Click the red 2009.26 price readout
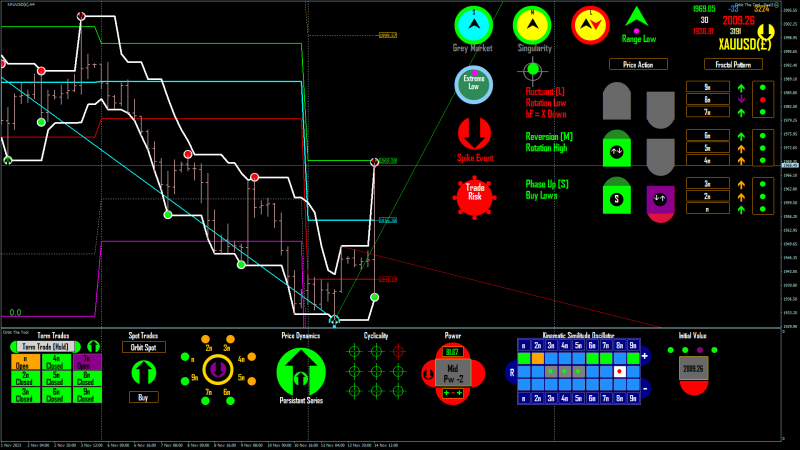The image size is (800, 450). (x=738, y=21)
